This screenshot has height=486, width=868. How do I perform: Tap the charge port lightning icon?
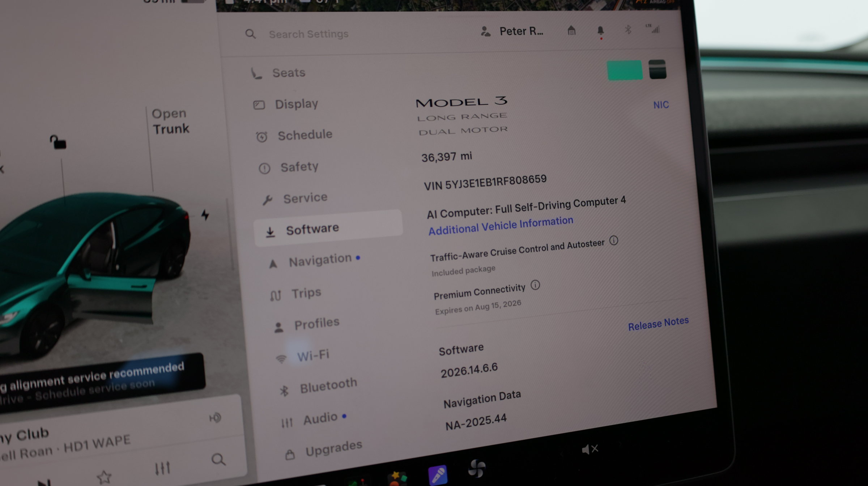click(x=205, y=215)
